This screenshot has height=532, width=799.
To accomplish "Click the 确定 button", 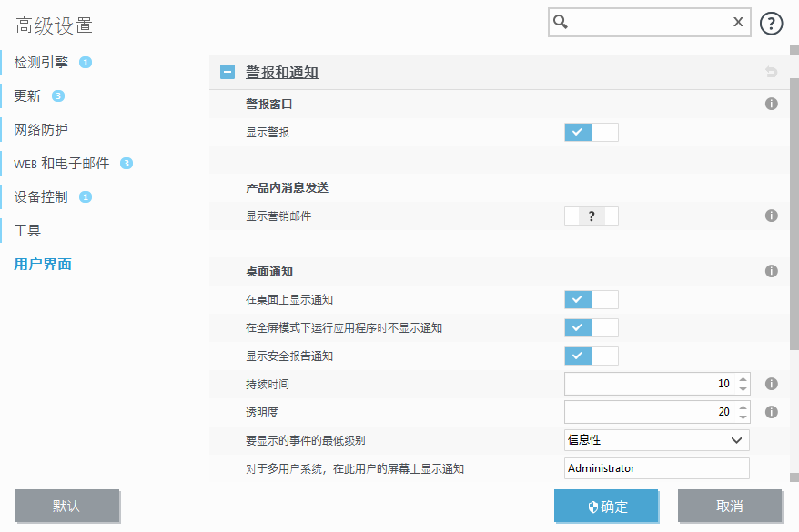I will point(609,507).
